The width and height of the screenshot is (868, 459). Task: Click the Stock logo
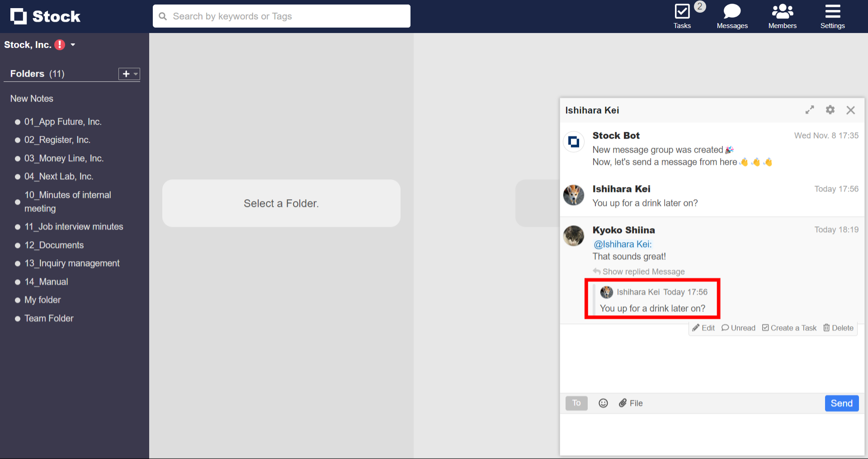click(45, 16)
